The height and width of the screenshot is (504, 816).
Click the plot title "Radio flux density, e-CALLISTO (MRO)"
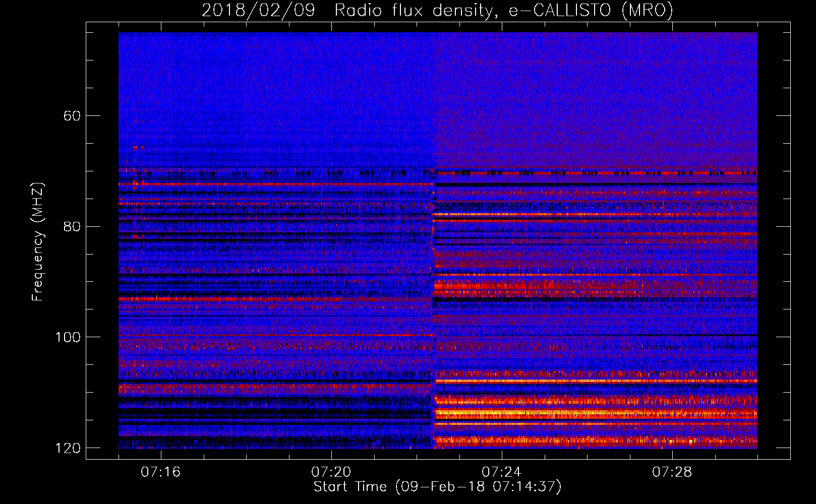pos(503,10)
